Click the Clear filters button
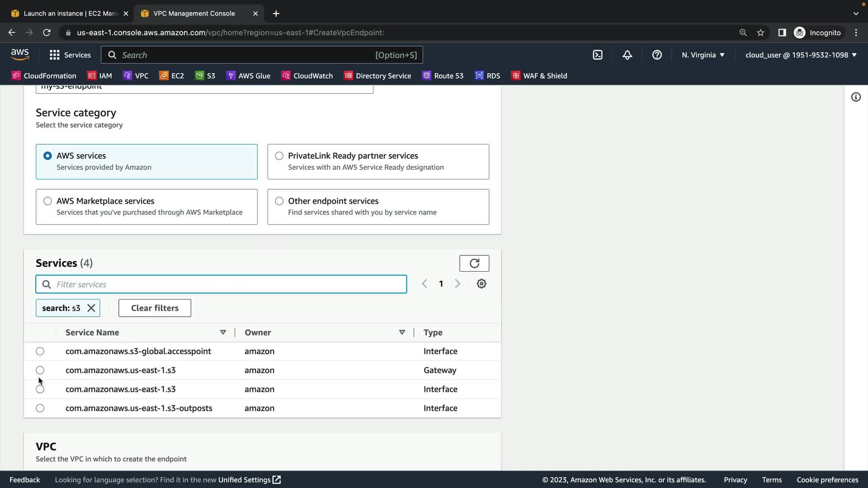The image size is (868, 488). pyautogui.click(x=155, y=308)
